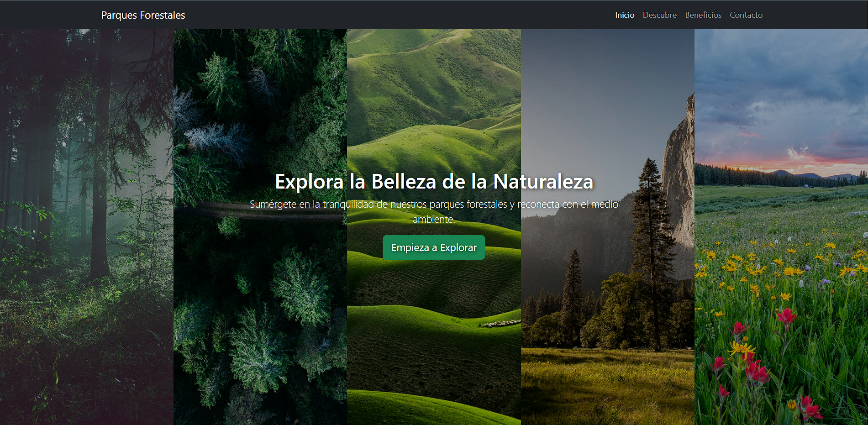Open the Inicio menu item
Viewport: 868px width, 425px height.
pyautogui.click(x=624, y=15)
